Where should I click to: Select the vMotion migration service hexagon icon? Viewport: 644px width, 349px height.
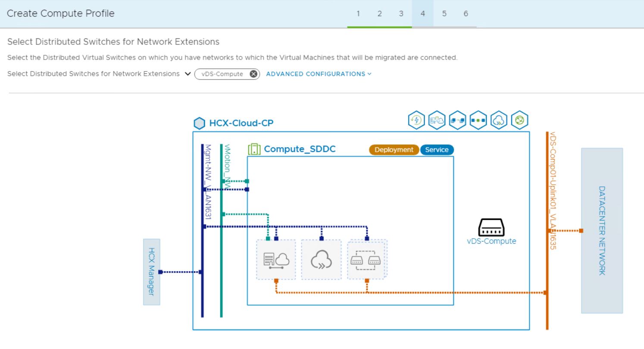click(x=457, y=120)
